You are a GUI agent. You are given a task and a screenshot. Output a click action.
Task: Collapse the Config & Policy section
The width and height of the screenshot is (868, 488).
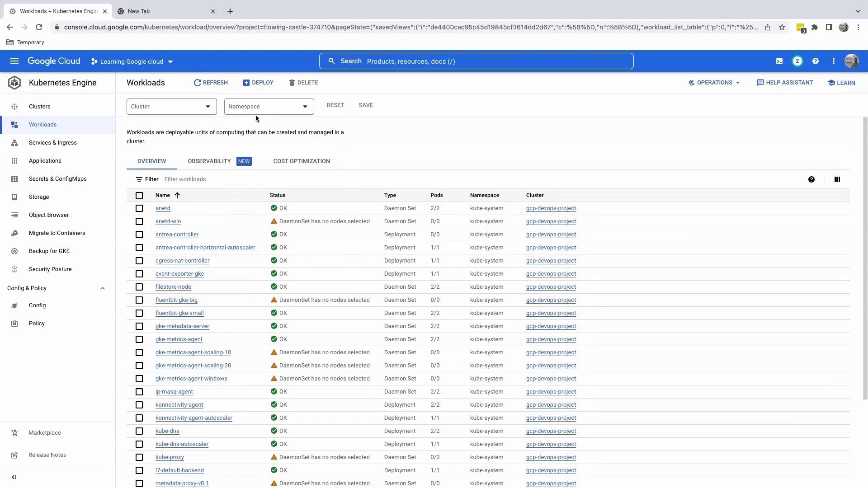click(102, 288)
